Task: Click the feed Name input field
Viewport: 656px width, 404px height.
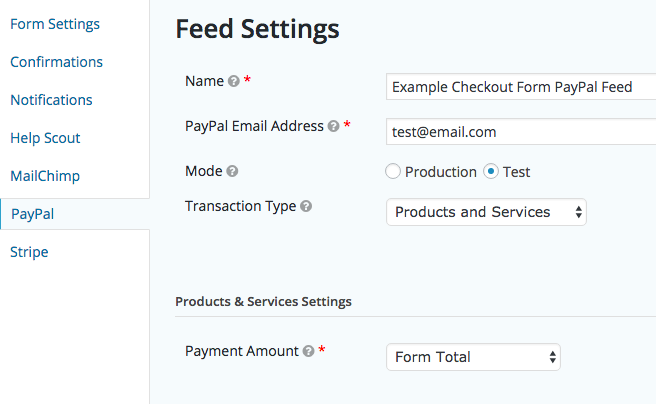Action: pyautogui.click(x=521, y=87)
